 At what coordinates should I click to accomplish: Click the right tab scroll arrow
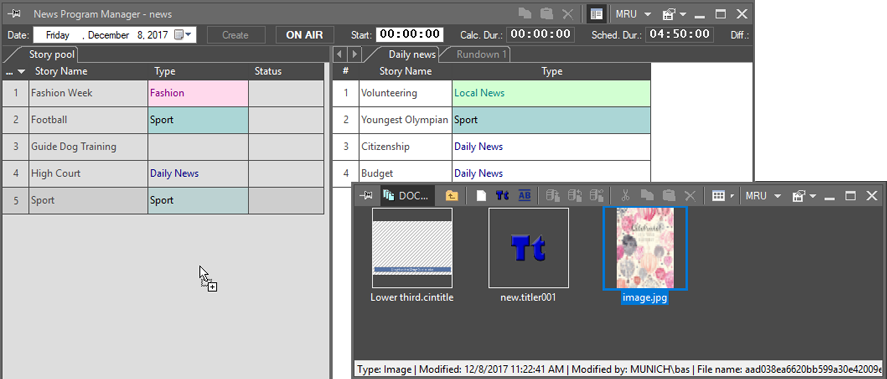[x=354, y=54]
